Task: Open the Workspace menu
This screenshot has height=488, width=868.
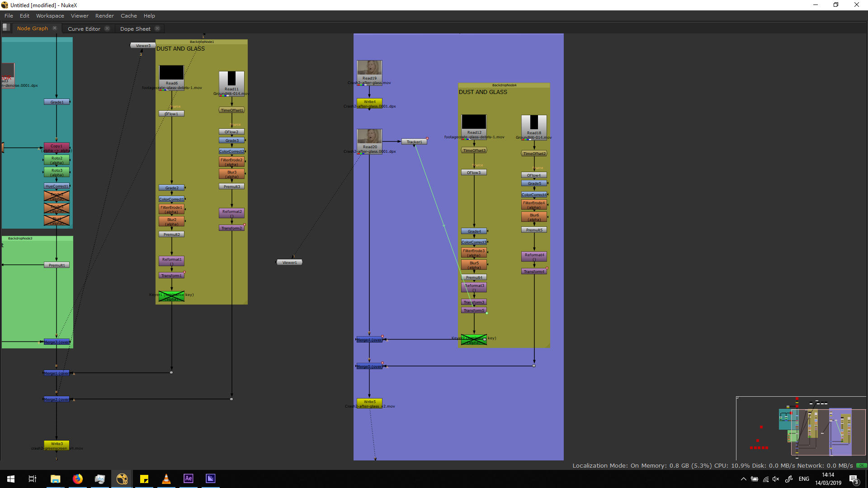Action: coord(50,16)
